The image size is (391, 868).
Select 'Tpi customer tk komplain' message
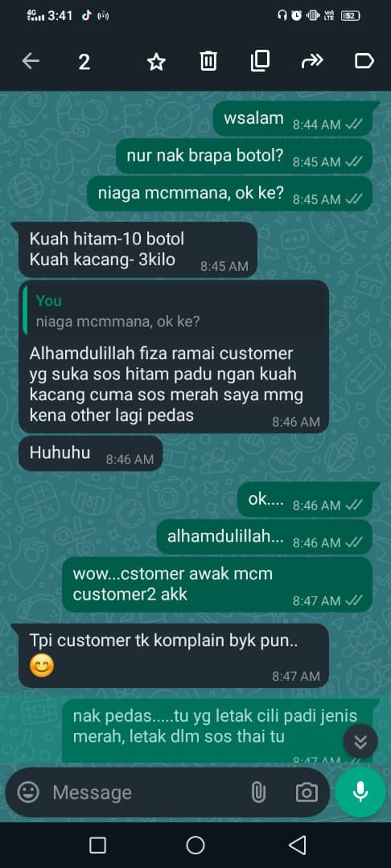click(174, 656)
